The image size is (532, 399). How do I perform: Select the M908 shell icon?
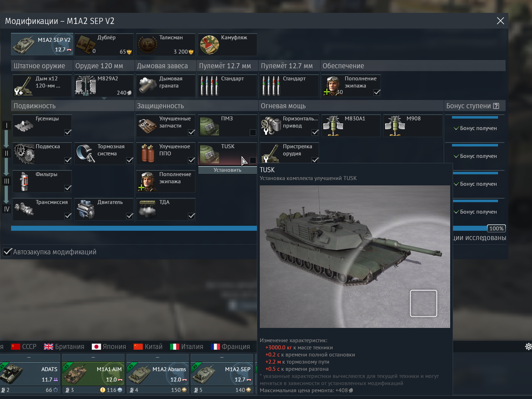click(395, 126)
